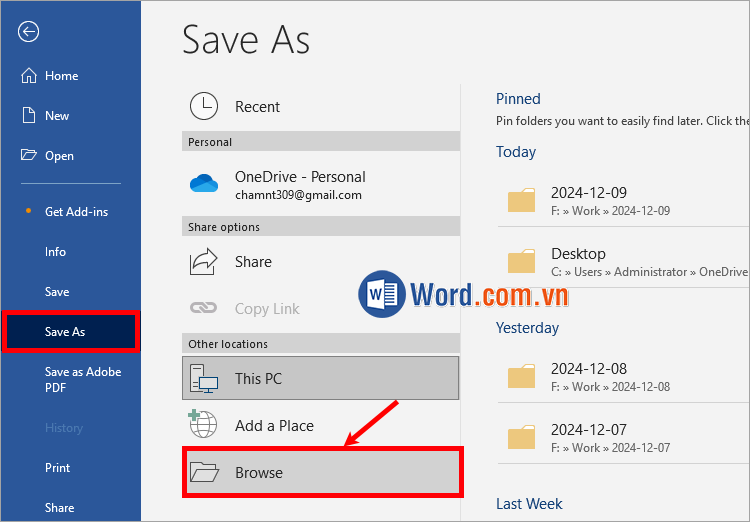Open the 2024-12-07 folder entry
This screenshot has height=522, width=750.
623,437
